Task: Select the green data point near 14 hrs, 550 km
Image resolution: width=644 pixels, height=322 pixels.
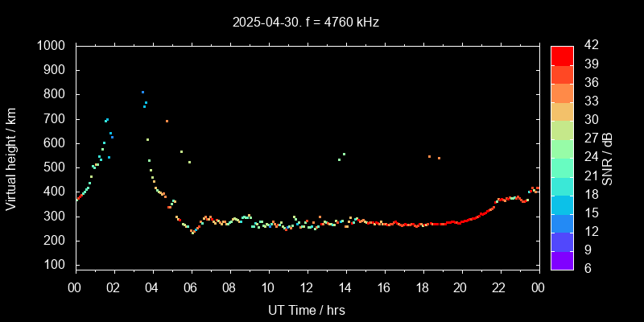Action: 344,154
